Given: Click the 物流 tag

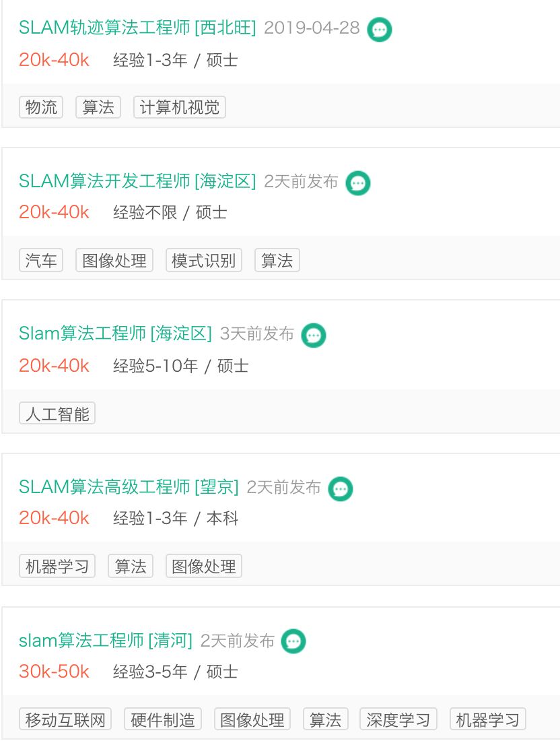Looking at the screenshot, I should tap(41, 107).
